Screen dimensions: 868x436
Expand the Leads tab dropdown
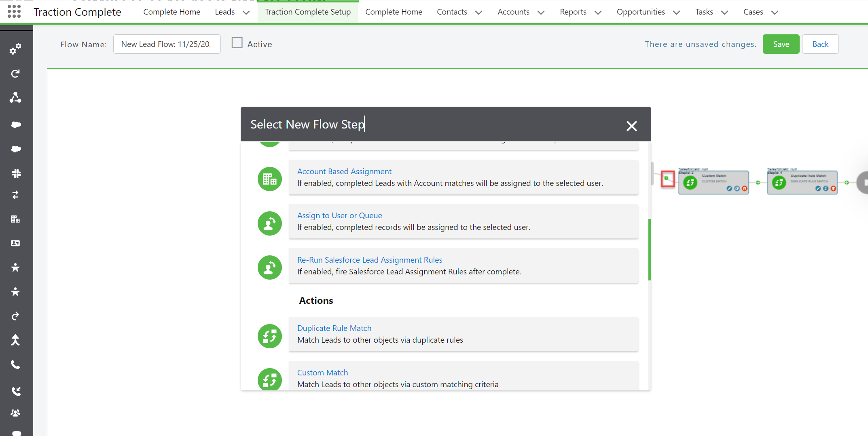click(246, 13)
